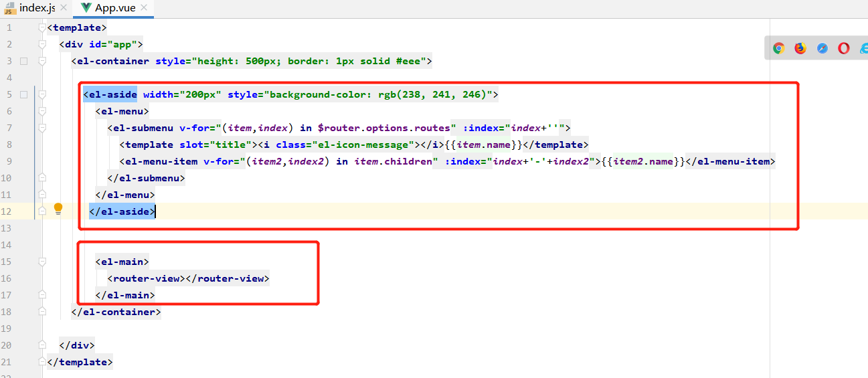Click the closing </el-menu> tag
Image resolution: width=868 pixels, height=378 pixels.
point(125,195)
